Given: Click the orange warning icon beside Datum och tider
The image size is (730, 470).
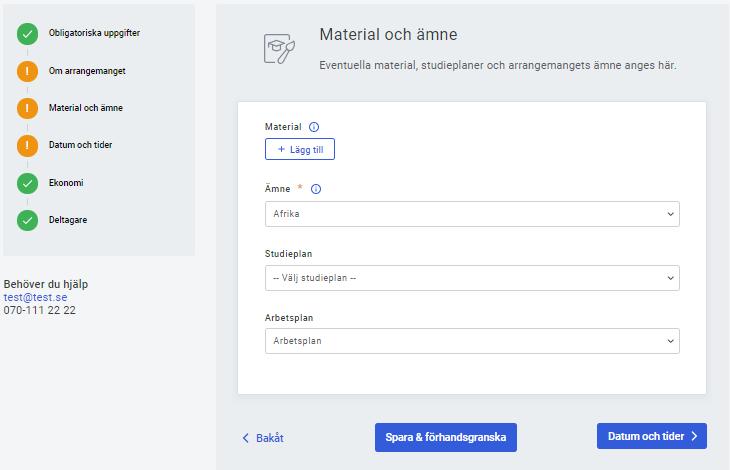Looking at the screenshot, I should 27,145.
